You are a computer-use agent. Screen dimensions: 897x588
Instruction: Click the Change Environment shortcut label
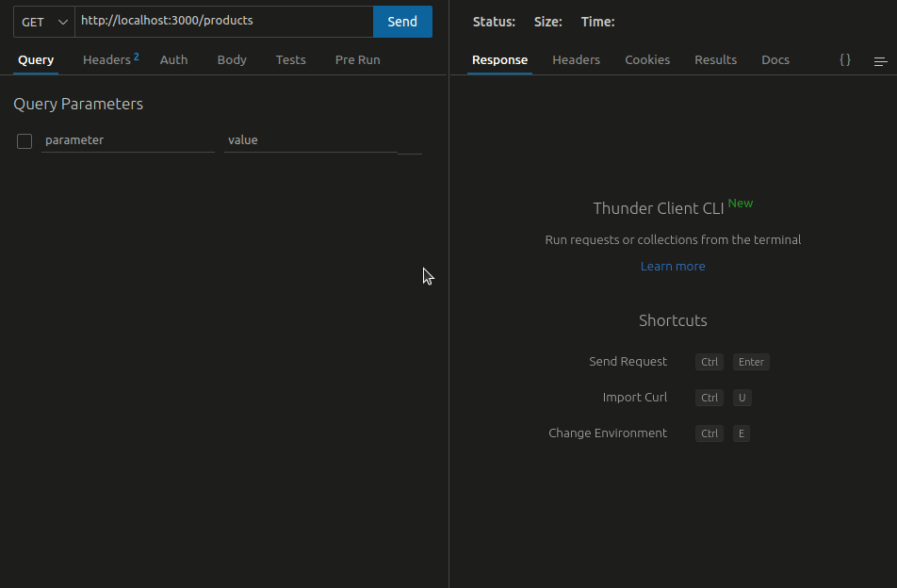[608, 433]
